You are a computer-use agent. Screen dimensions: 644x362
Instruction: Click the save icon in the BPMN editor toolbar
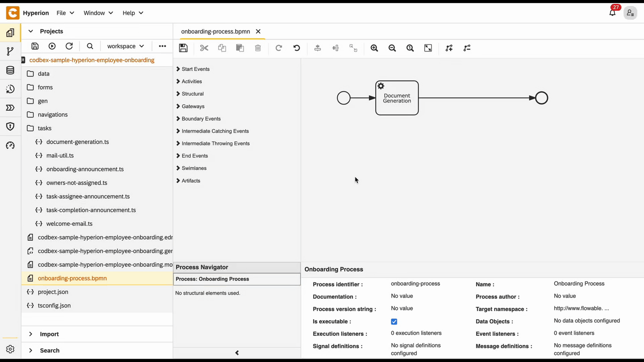(x=183, y=48)
